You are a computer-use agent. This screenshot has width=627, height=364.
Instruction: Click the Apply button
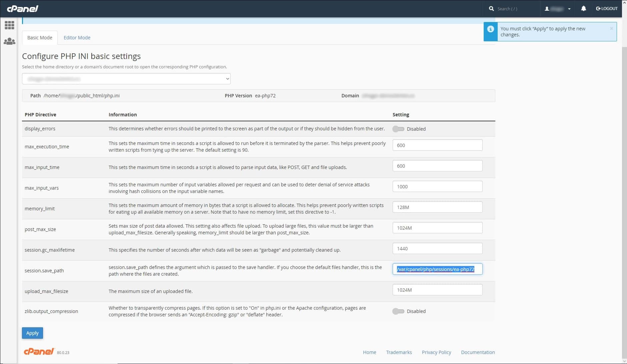pyautogui.click(x=32, y=333)
